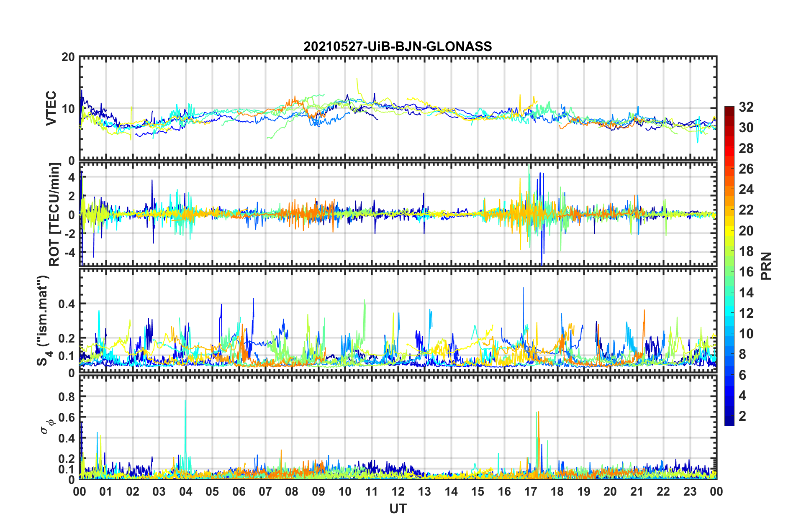Click the UT time tick 03

(x=159, y=491)
